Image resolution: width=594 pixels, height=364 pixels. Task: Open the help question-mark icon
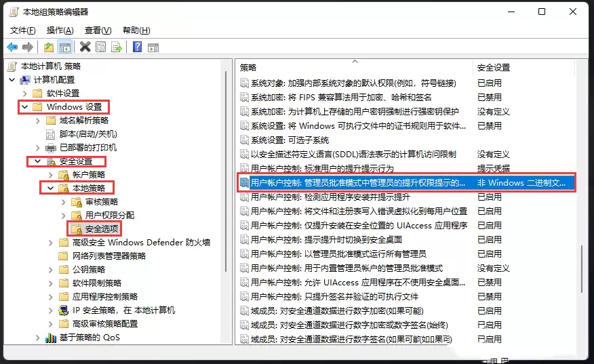pyautogui.click(x=137, y=47)
